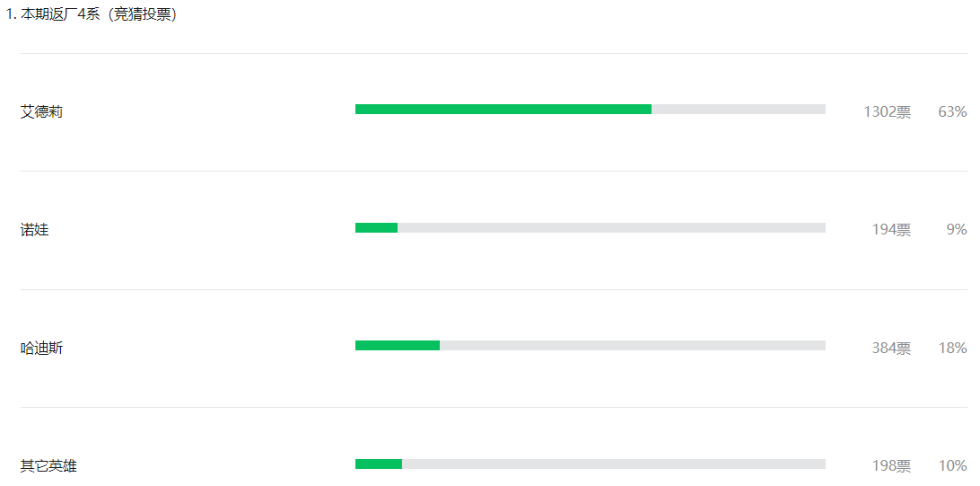Click the 384票 vote count
The width and height of the screenshot is (980, 486).
(891, 348)
